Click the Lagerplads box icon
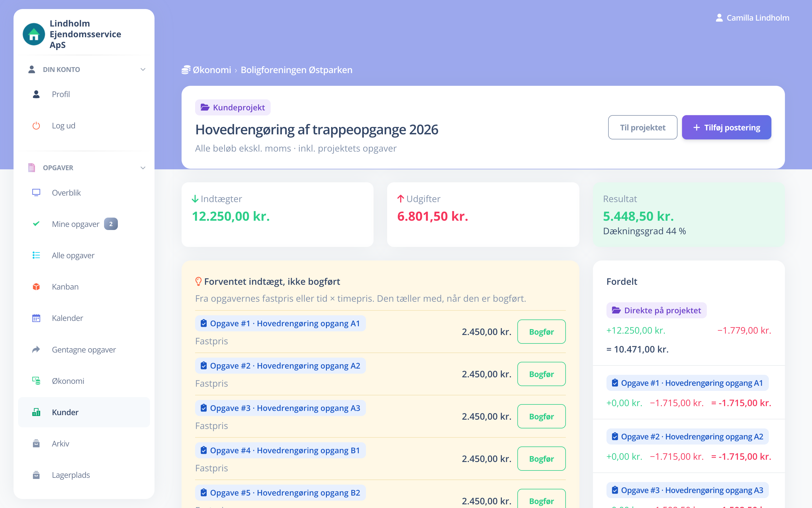The image size is (812, 508). tap(36, 475)
